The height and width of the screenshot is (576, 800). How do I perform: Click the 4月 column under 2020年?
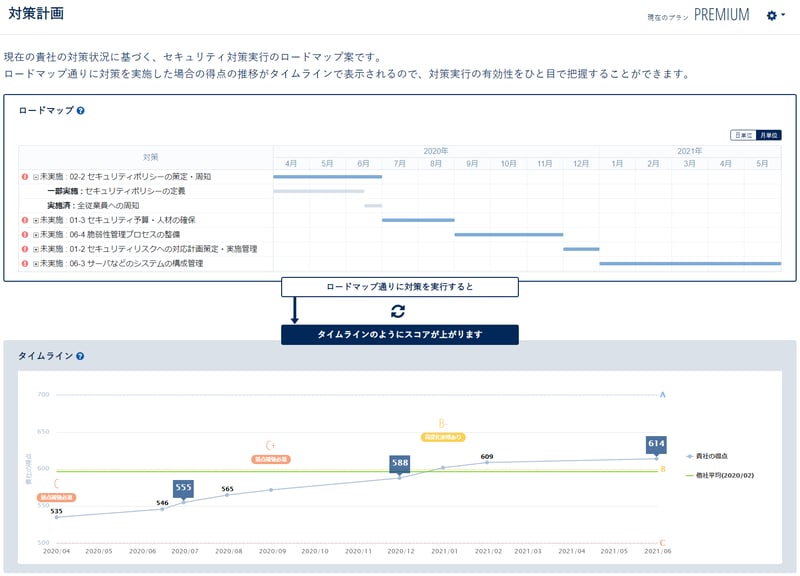tap(291, 164)
